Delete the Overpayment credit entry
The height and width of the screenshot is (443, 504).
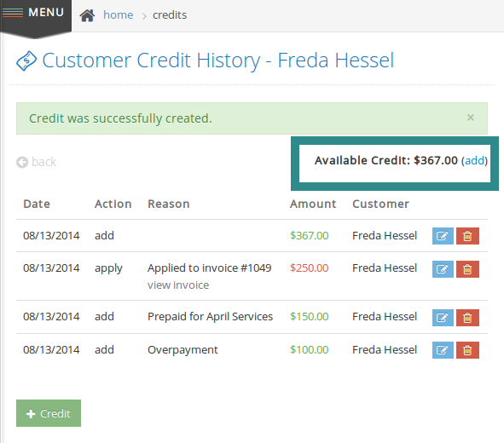click(x=467, y=350)
